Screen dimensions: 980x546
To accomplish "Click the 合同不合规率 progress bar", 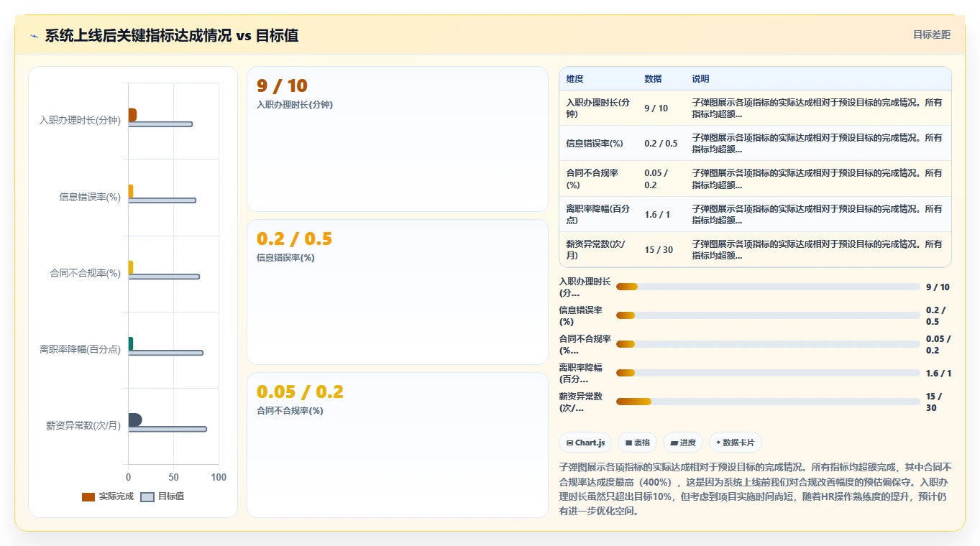I will (768, 344).
